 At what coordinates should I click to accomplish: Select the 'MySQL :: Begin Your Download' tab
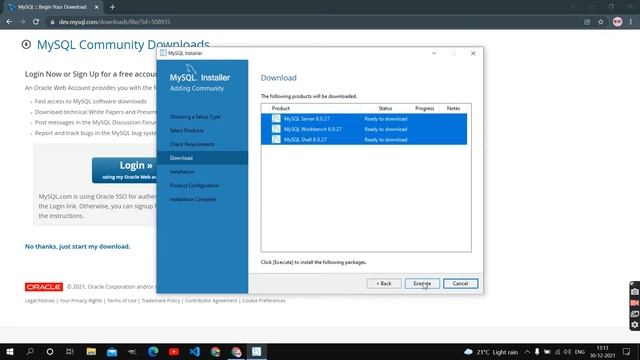tap(52, 7)
